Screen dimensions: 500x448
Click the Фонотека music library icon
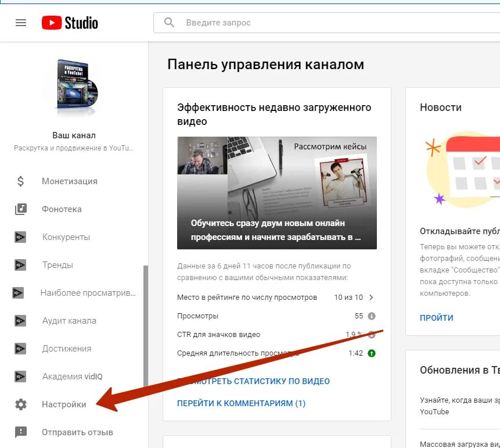21,209
